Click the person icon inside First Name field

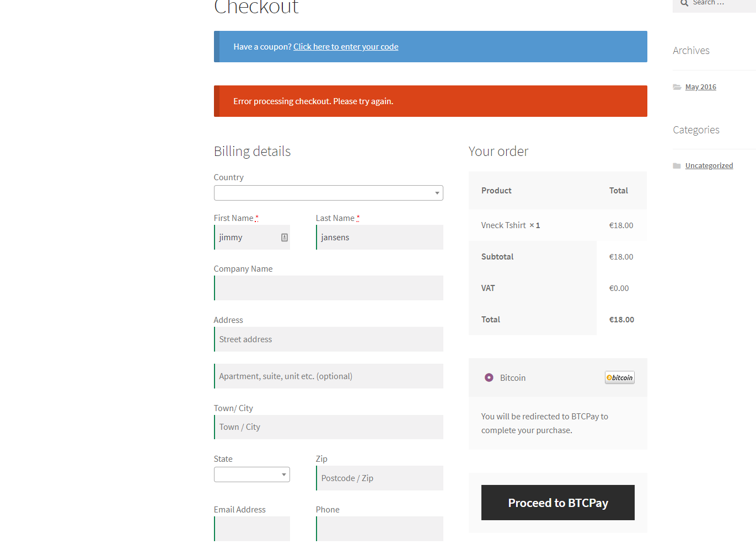(284, 237)
